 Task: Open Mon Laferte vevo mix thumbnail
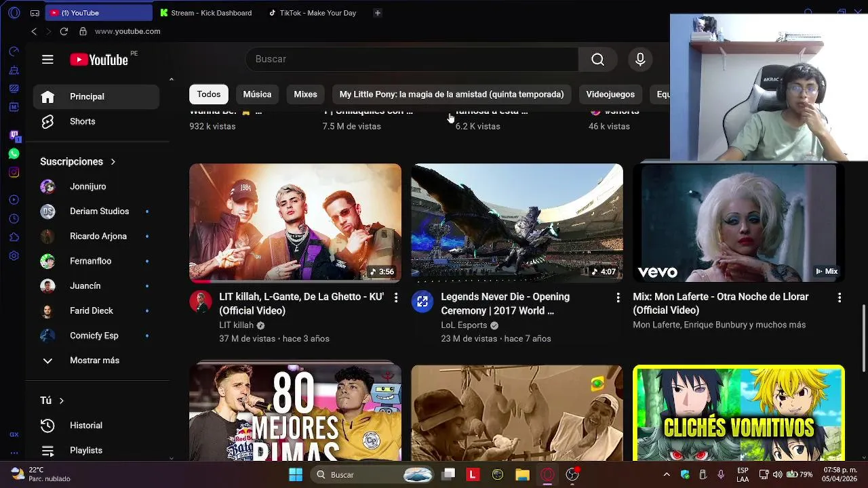(x=738, y=223)
